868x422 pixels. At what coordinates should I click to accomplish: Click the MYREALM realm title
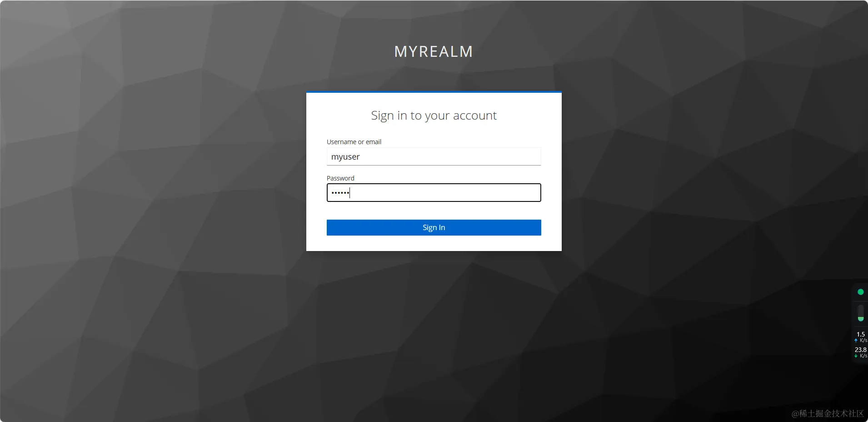[x=434, y=51]
